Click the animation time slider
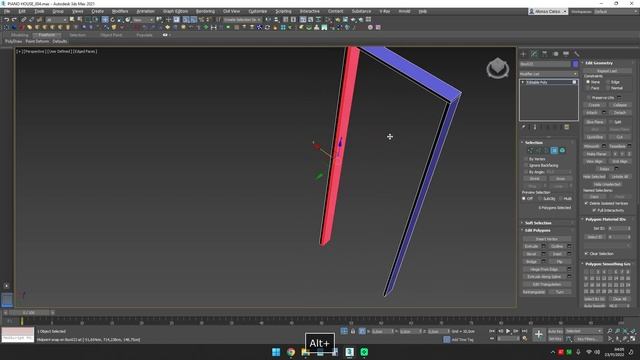Image resolution: width=640 pixels, height=360 pixels. click(29, 313)
